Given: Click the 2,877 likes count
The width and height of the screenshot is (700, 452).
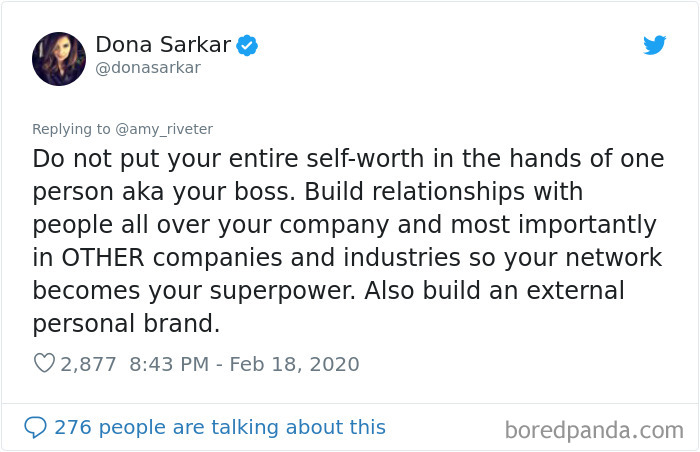Looking at the screenshot, I should point(88,364).
